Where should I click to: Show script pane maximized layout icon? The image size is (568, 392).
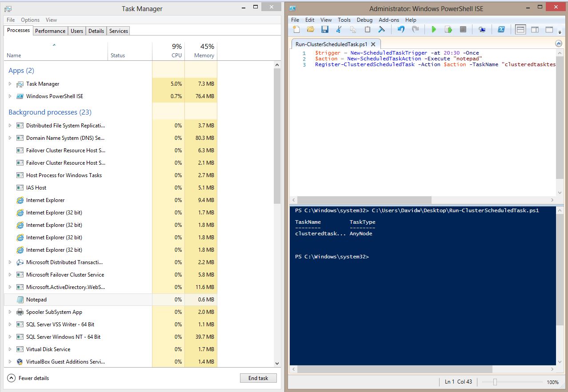(x=549, y=30)
